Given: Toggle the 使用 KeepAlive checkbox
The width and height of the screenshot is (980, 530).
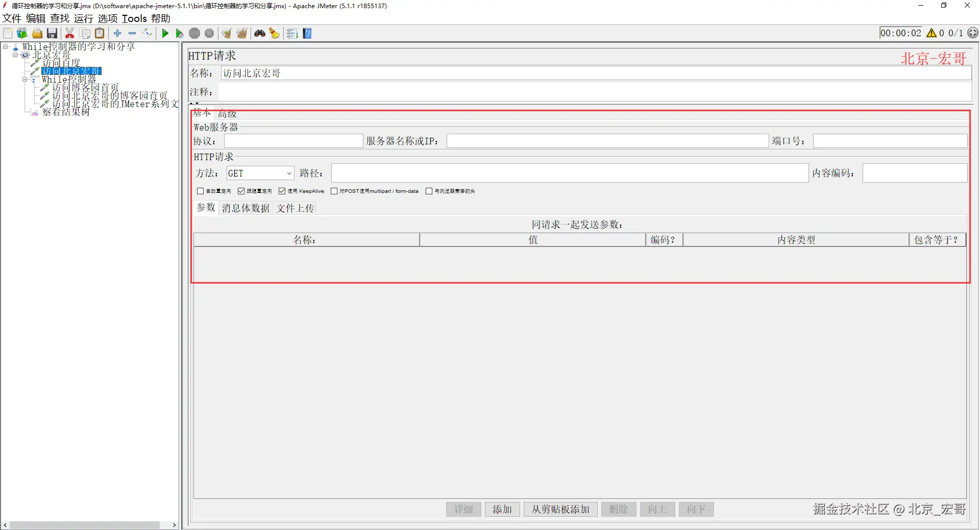Looking at the screenshot, I should [x=282, y=191].
